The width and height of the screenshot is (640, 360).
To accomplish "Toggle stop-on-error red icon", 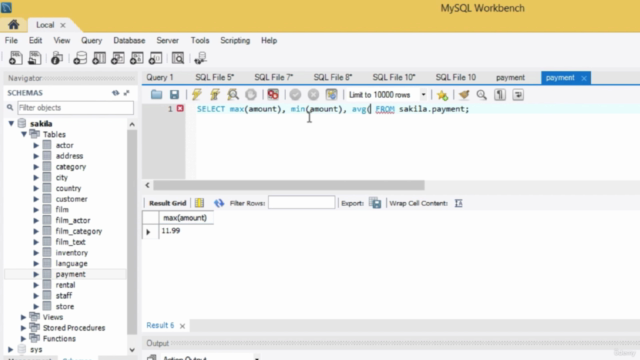I will 273,95.
